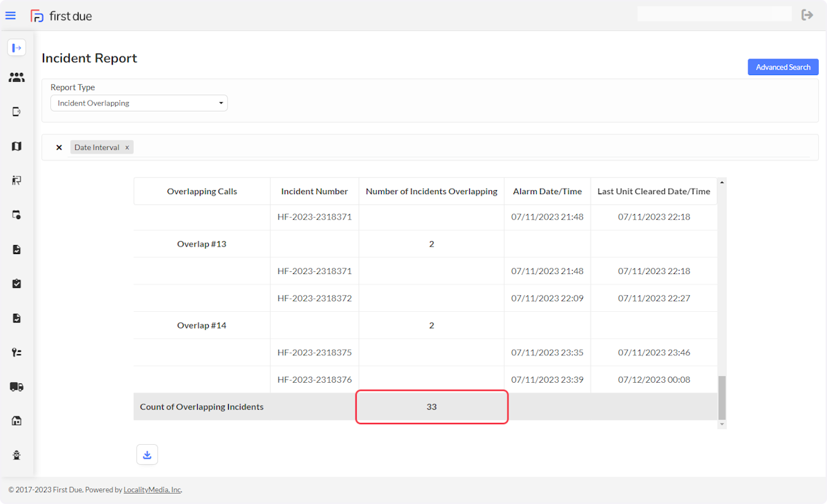Click the table scrollbar up arrow
The height and width of the screenshot is (504, 827).
722,182
